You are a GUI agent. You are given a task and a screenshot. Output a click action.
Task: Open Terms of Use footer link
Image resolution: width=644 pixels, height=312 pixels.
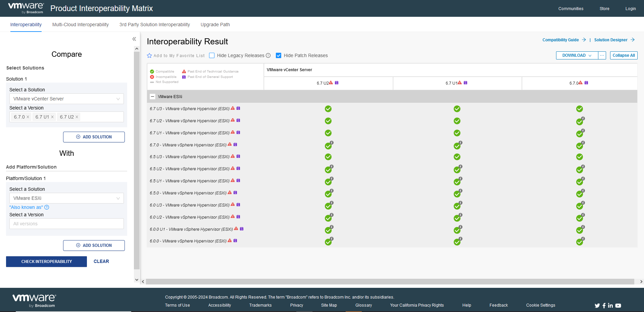(177, 305)
